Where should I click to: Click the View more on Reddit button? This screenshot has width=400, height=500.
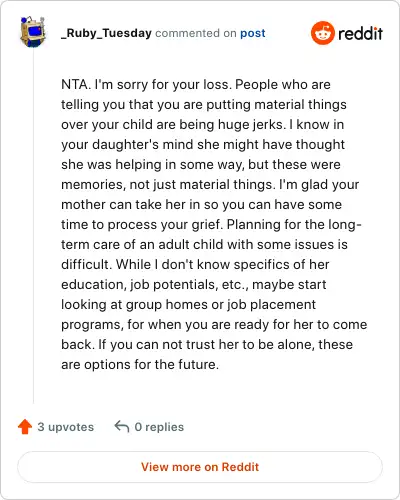pos(200,467)
